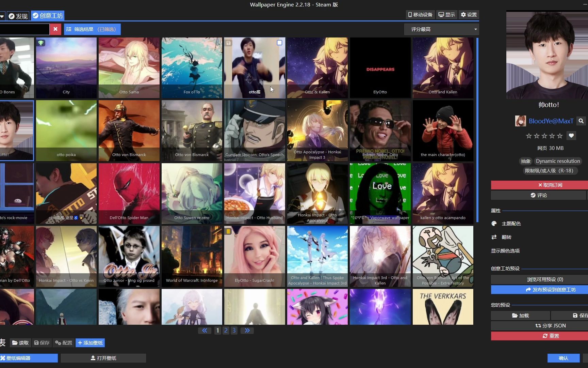
Task: Click the 分享 JSON share button
Action: coord(539,326)
